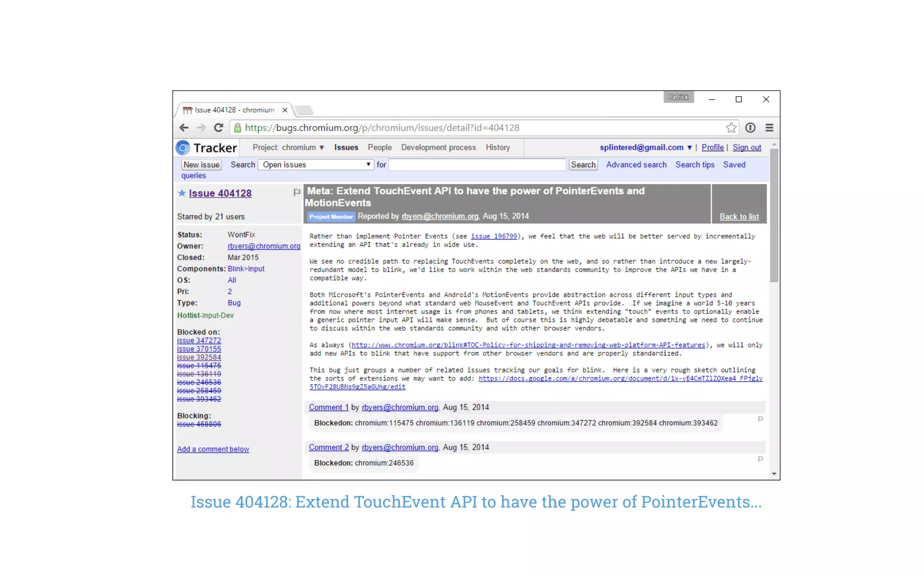
Task: Click the browser address bar URL
Action: coord(382,128)
